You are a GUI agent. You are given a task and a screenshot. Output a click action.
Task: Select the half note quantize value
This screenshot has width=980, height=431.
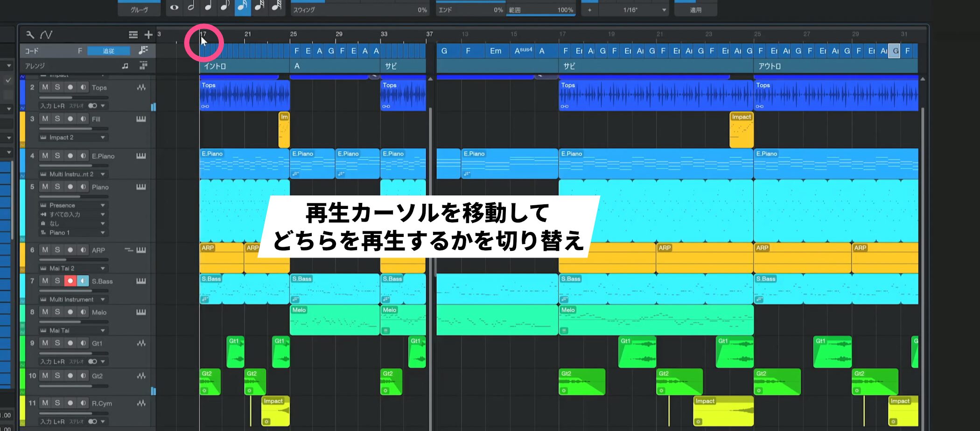pyautogui.click(x=191, y=7)
